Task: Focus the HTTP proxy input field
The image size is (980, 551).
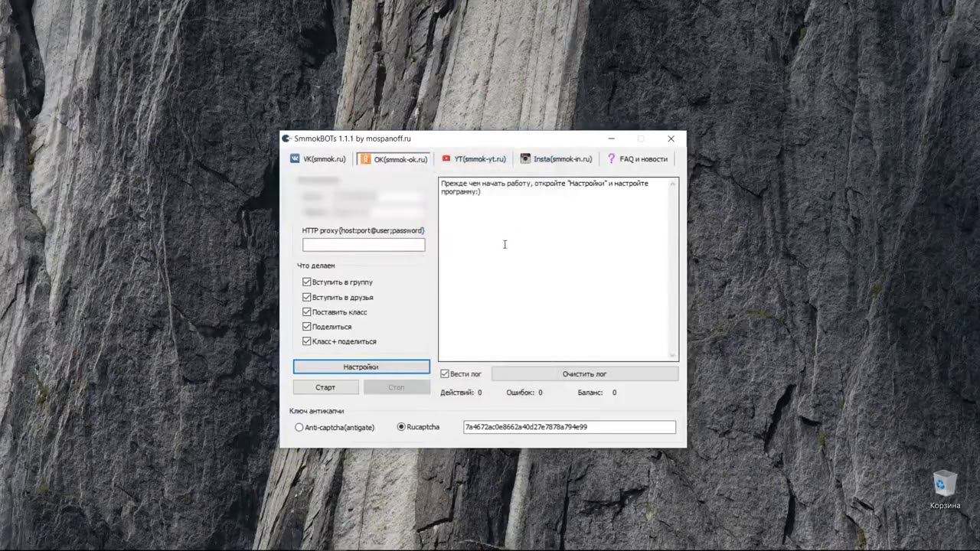Action: 364,245
